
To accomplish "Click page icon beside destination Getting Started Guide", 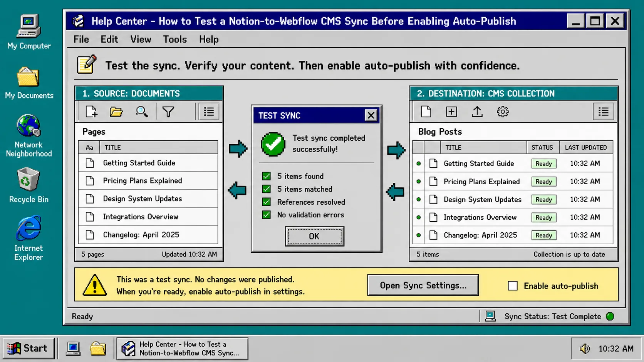I will pyautogui.click(x=433, y=163).
